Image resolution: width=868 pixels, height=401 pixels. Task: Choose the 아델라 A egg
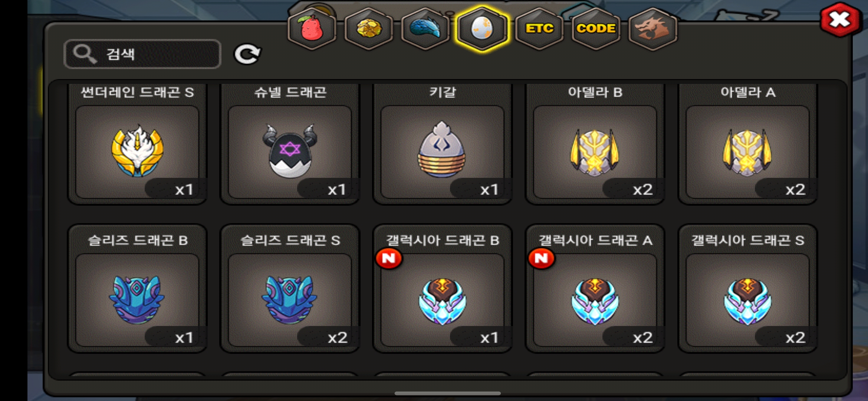click(748, 144)
